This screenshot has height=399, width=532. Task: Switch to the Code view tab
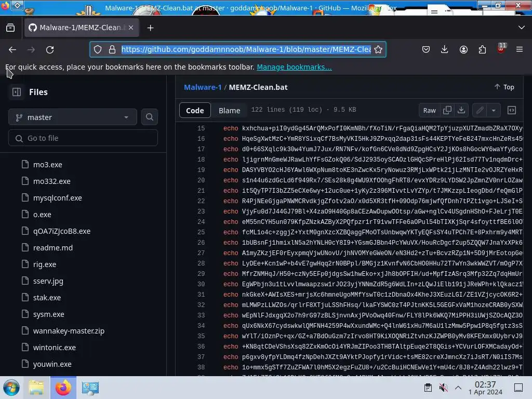point(195,110)
